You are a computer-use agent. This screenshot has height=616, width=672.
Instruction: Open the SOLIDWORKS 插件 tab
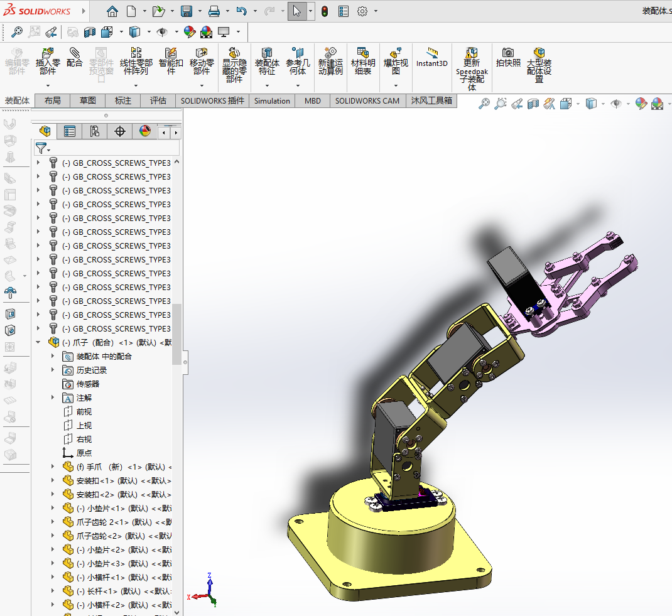[212, 100]
